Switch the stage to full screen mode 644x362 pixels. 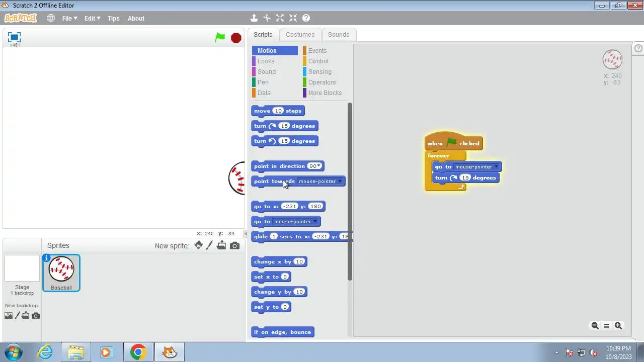click(x=14, y=37)
